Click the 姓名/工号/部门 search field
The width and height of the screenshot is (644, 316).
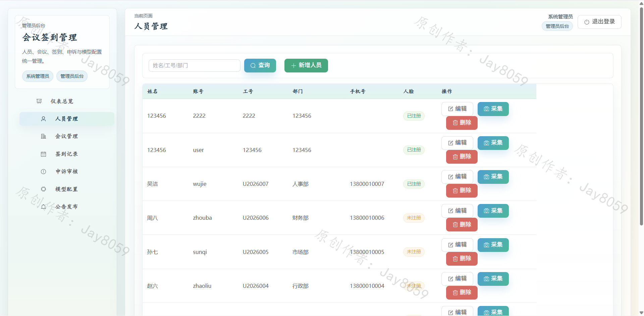(x=195, y=65)
